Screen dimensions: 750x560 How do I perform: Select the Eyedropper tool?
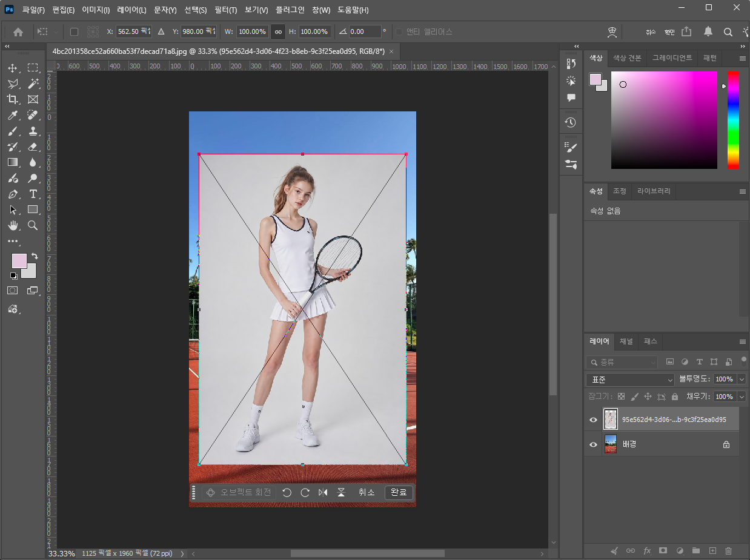(x=13, y=115)
